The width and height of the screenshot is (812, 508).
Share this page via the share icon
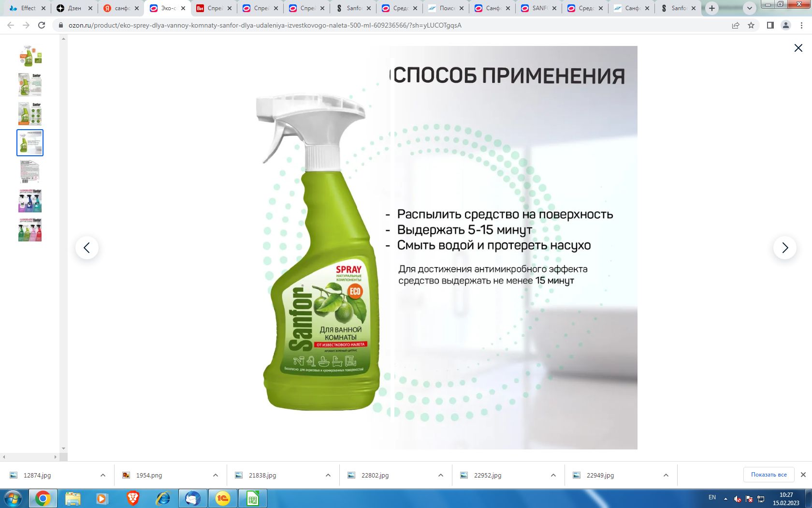pyautogui.click(x=736, y=25)
